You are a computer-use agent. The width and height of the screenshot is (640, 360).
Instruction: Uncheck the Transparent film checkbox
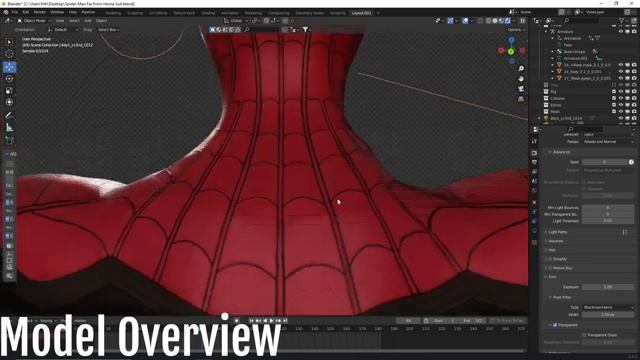(555, 325)
